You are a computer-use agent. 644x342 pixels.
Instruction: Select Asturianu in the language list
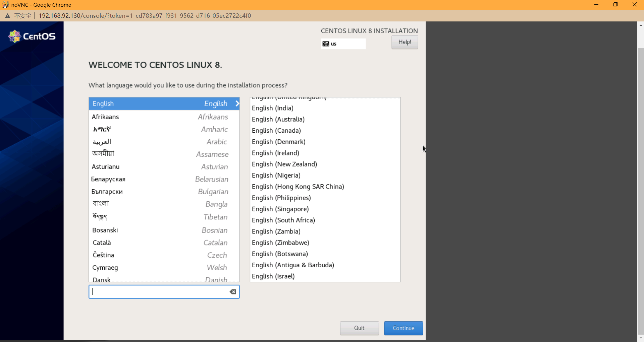164,167
